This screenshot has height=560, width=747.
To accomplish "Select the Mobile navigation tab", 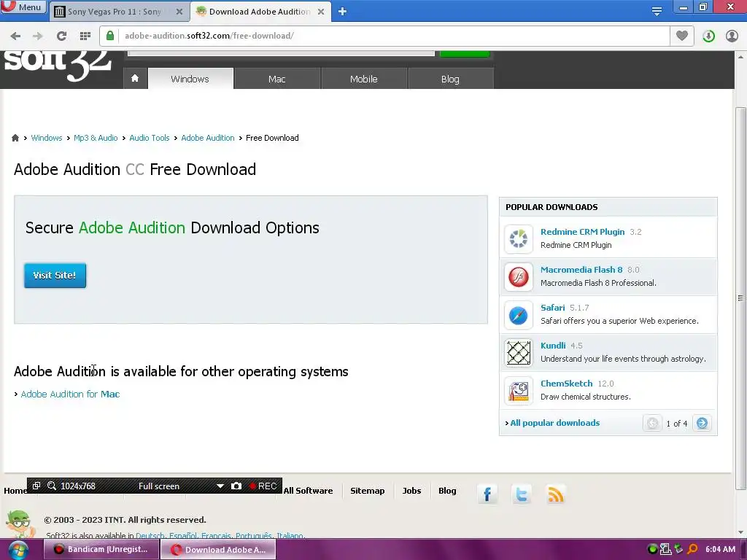I will coord(363,79).
